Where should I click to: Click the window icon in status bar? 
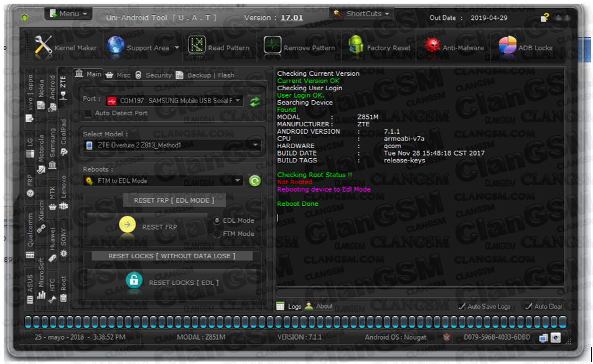pos(543,338)
